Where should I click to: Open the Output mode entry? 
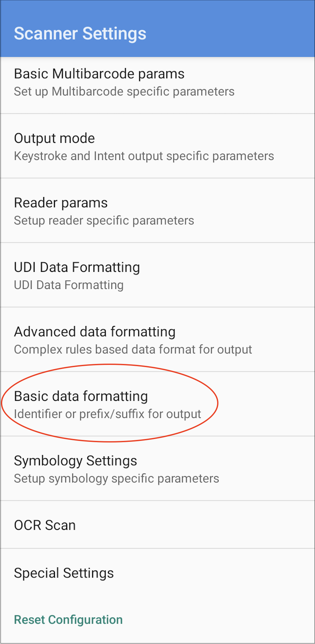tap(54, 138)
